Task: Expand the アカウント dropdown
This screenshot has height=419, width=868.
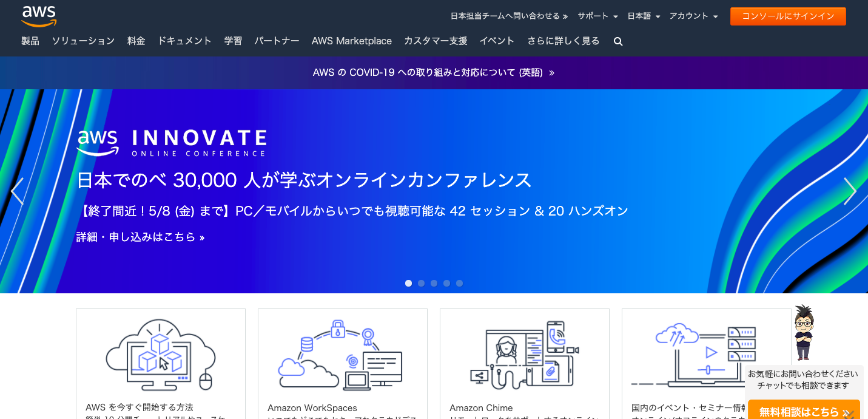Action: point(693,16)
